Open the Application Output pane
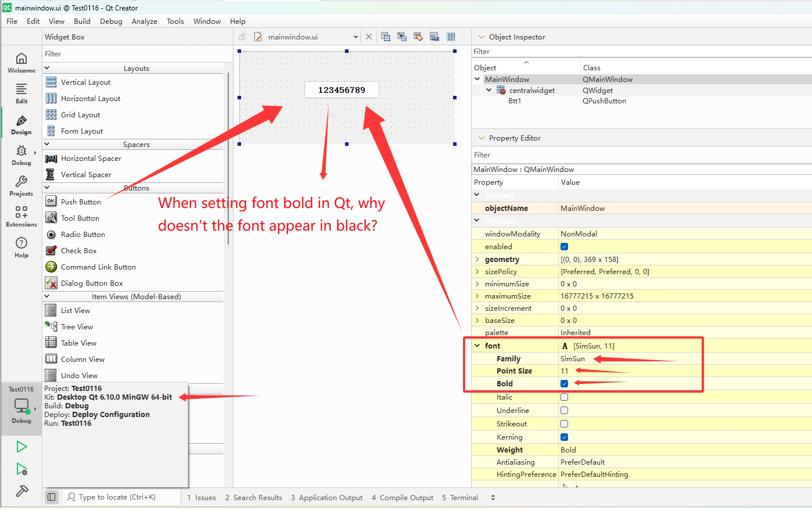The width and height of the screenshot is (812, 510). tap(326, 498)
